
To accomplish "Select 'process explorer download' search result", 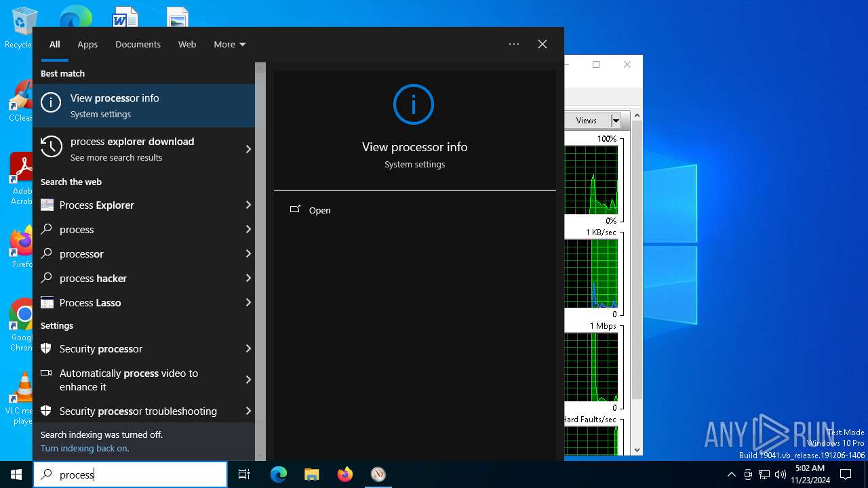I will (144, 149).
